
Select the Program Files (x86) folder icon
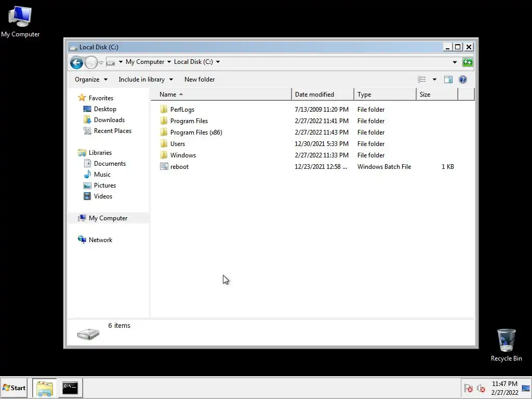(164, 132)
